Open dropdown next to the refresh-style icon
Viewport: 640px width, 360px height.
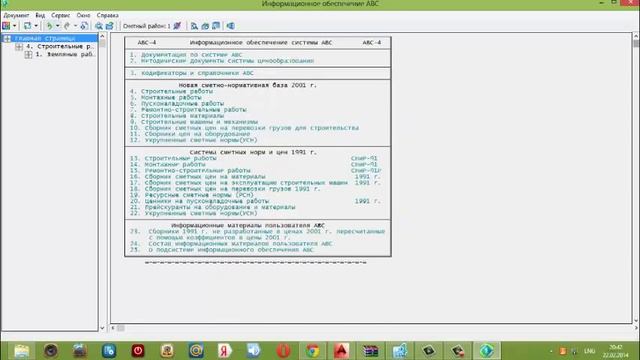click(36, 26)
